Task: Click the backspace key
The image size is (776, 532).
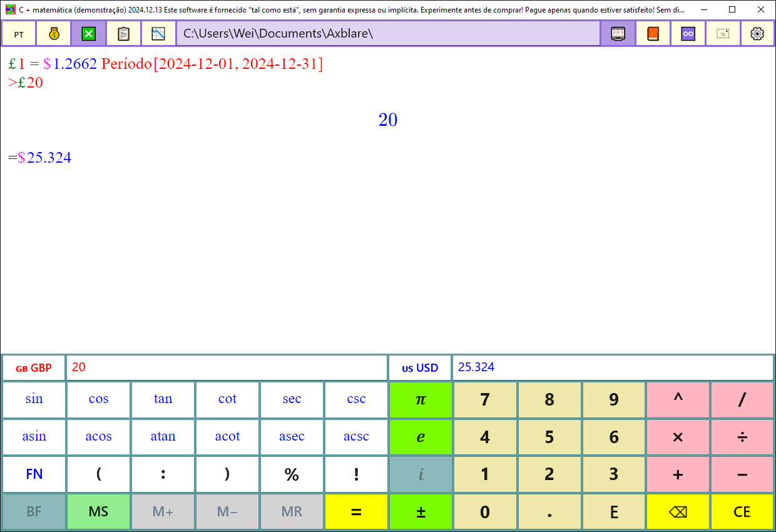Action: [x=678, y=512]
